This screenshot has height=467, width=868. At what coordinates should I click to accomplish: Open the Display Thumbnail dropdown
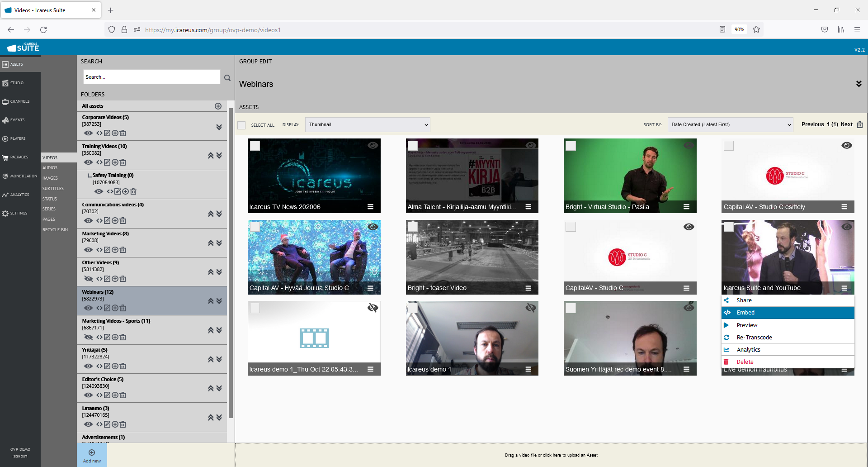click(367, 125)
